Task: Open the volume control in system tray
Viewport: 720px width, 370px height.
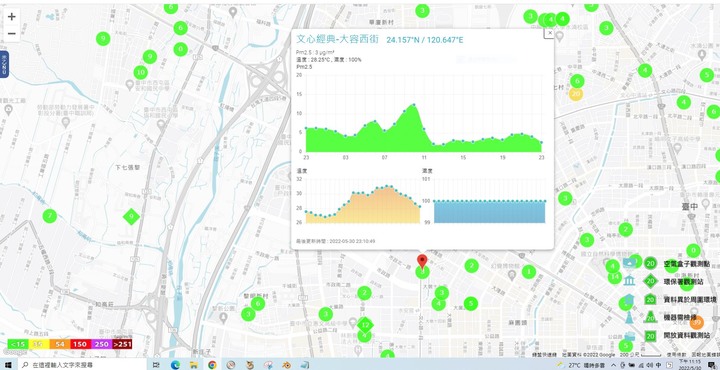Action: coord(650,365)
